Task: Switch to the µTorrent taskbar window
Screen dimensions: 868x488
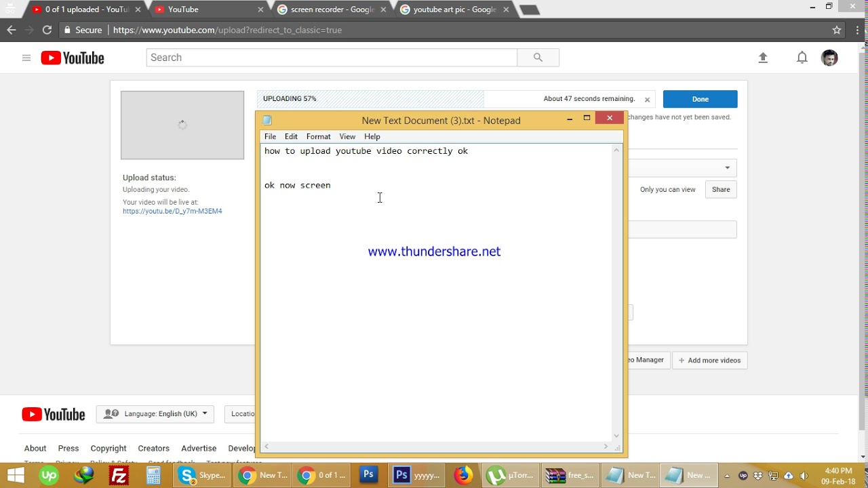Action: 512,475
